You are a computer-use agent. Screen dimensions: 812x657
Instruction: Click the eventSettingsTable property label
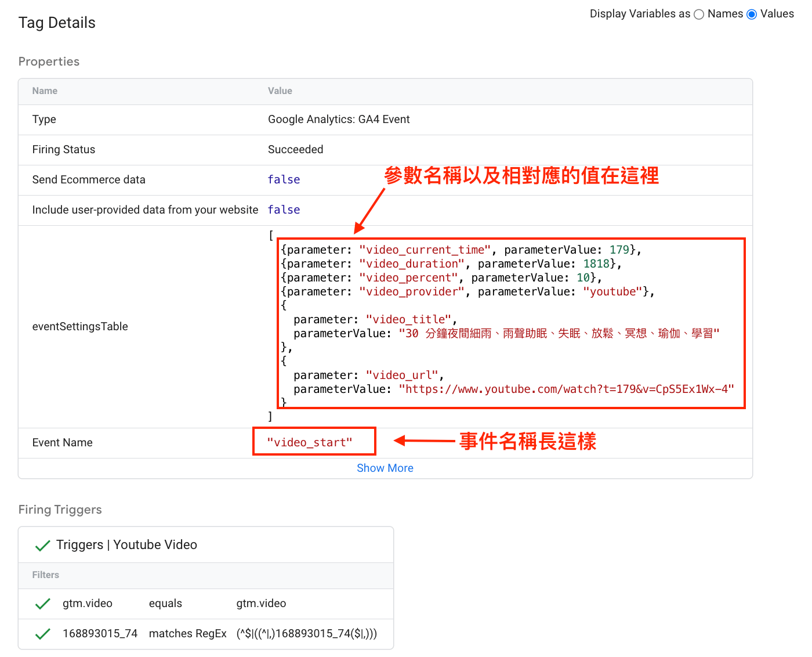click(x=80, y=327)
